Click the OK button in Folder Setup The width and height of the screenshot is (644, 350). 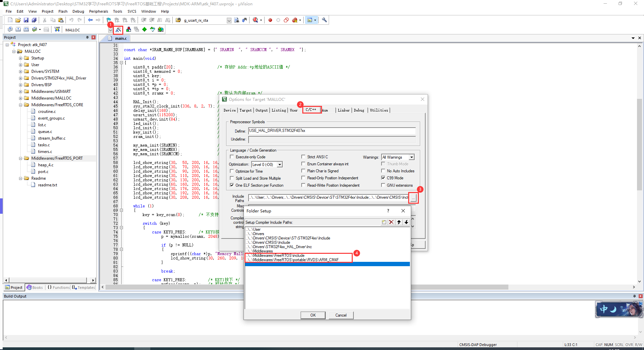pyautogui.click(x=313, y=315)
